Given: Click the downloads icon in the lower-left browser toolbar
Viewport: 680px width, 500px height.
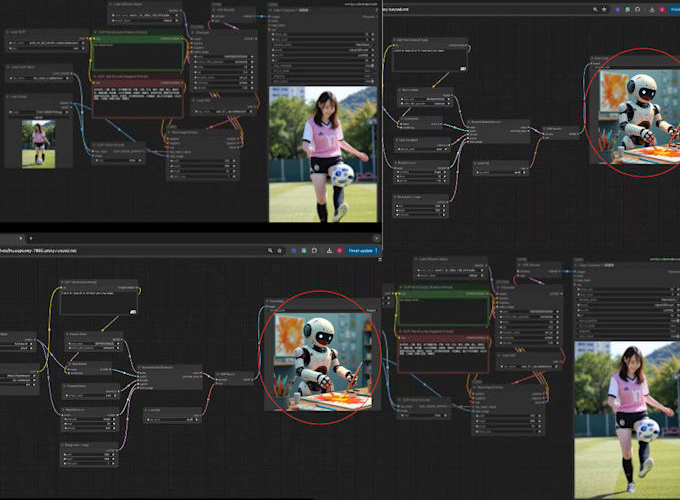Looking at the screenshot, I should pyautogui.click(x=327, y=251).
